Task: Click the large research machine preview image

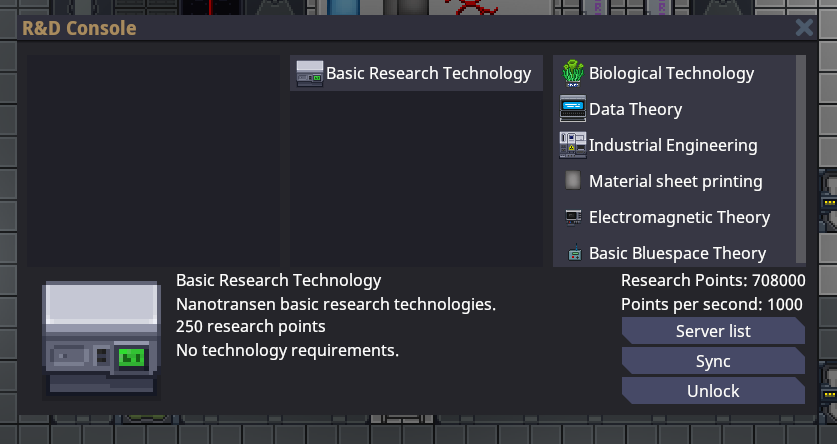Action: tap(100, 337)
